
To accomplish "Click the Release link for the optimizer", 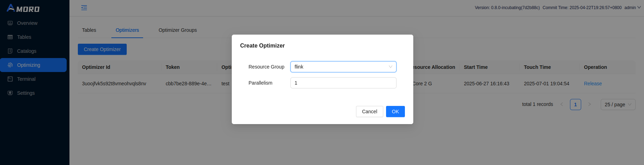I will click(593, 84).
